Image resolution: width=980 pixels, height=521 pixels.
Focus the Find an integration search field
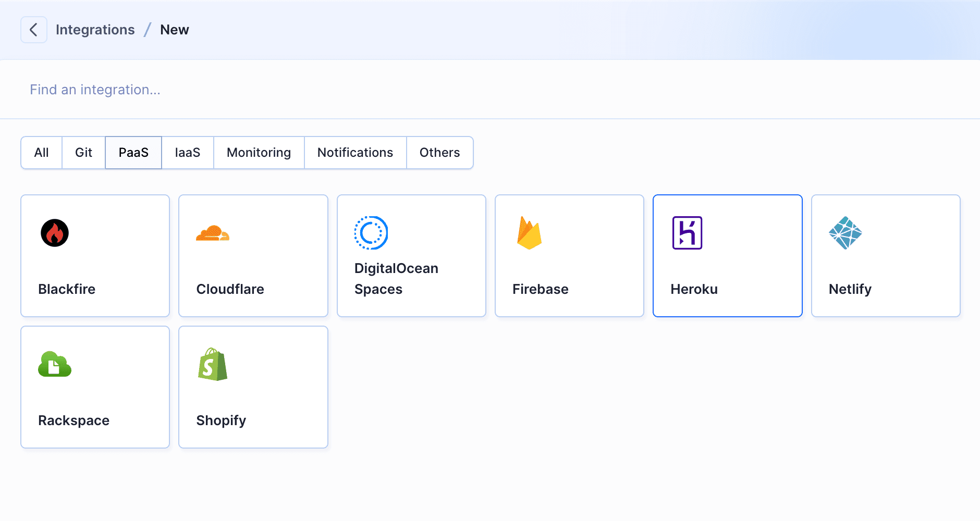pyautogui.click(x=490, y=90)
